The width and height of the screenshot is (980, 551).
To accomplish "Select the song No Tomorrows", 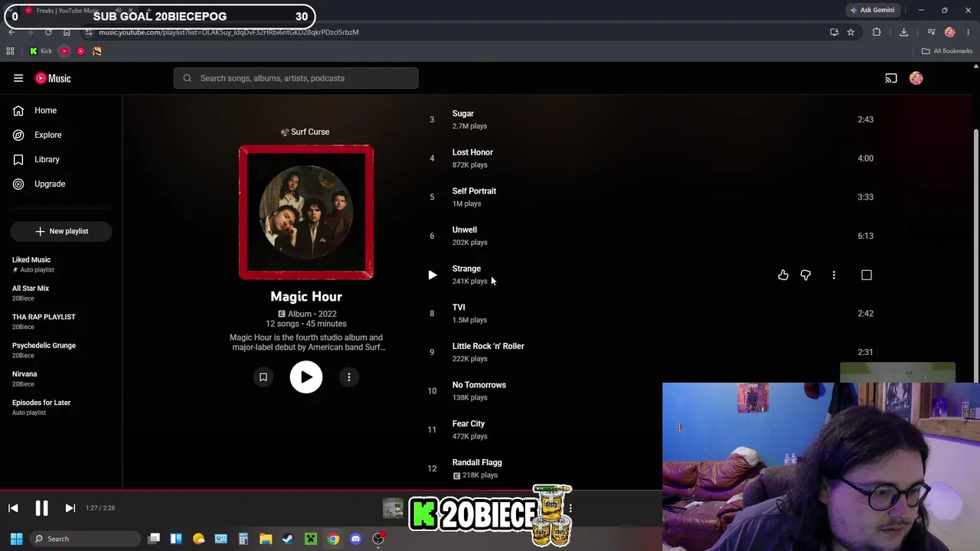I will [479, 385].
